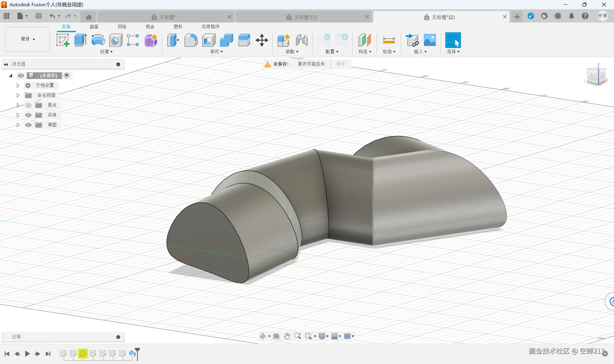Click the 保存 link in warning bar
This screenshot has width=614, height=364.
click(x=340, y=64)
